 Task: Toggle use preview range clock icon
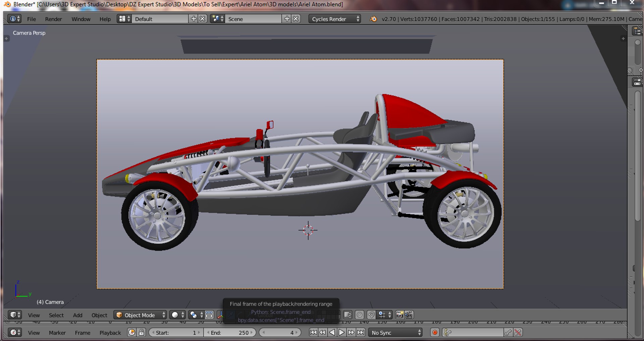click(132, 332)
